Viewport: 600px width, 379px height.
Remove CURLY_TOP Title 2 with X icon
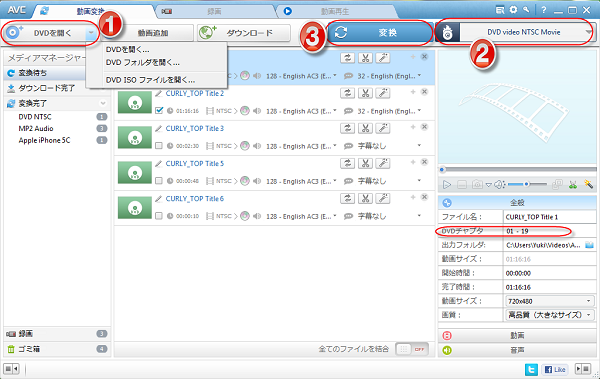pyautogui.click(x=424, y=92)
